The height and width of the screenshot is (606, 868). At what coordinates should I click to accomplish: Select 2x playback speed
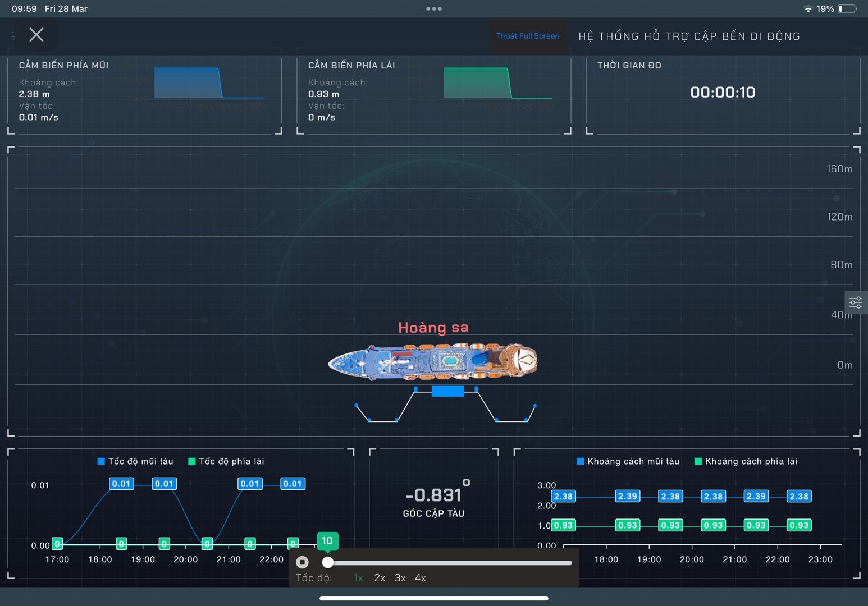(380, 578)
